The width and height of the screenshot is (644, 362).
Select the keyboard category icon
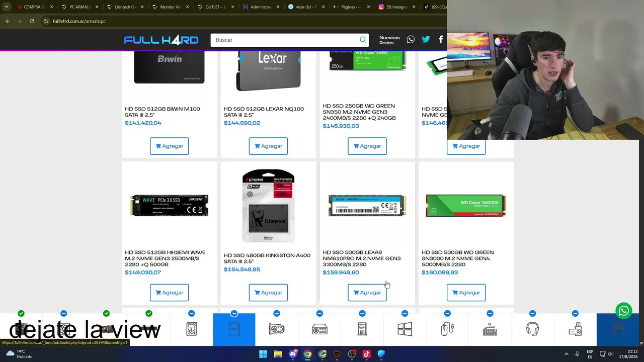[x=490, y=329]
